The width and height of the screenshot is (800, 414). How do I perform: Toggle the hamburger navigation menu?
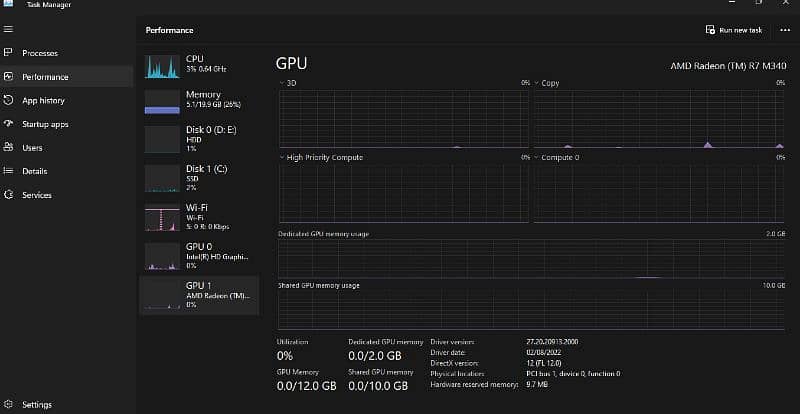9,30
